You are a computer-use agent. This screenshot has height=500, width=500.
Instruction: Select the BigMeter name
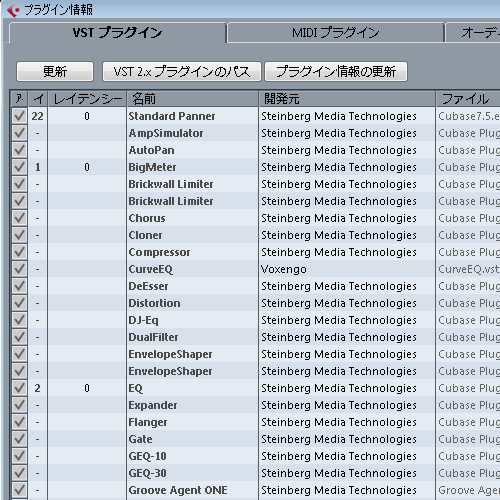152,167
